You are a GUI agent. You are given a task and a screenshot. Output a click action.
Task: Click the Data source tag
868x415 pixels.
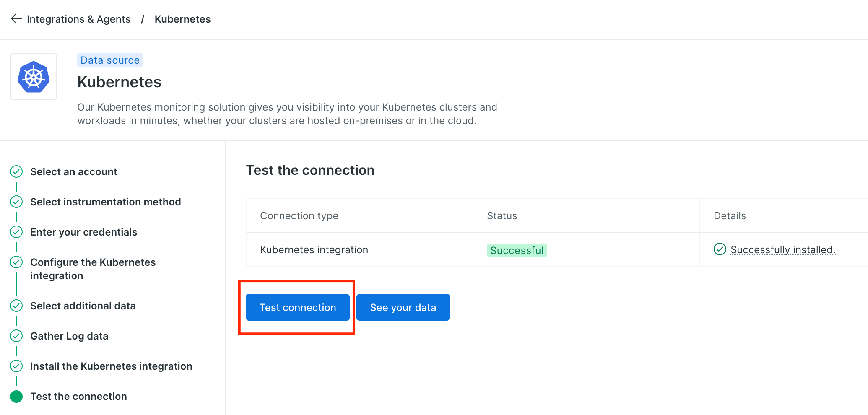tap(110, 60)
